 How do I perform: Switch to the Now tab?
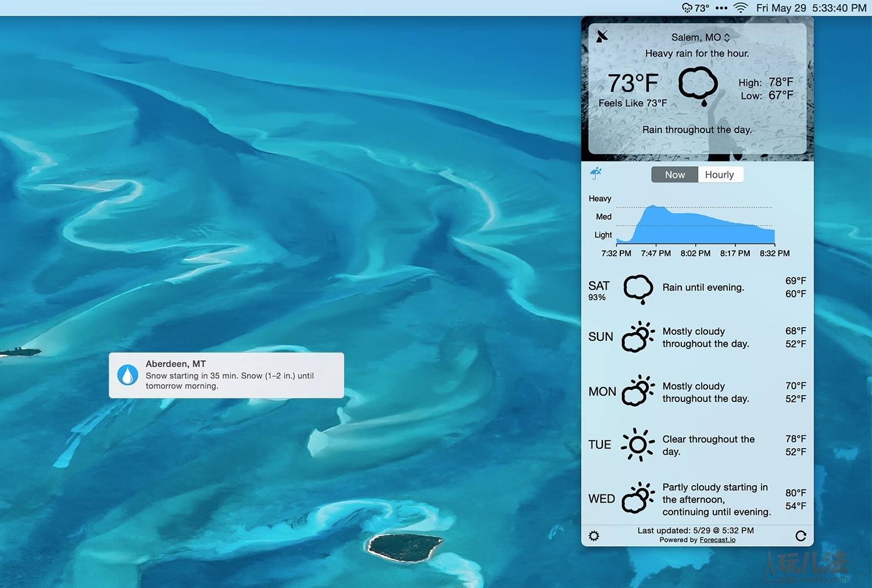coord(675,175)
